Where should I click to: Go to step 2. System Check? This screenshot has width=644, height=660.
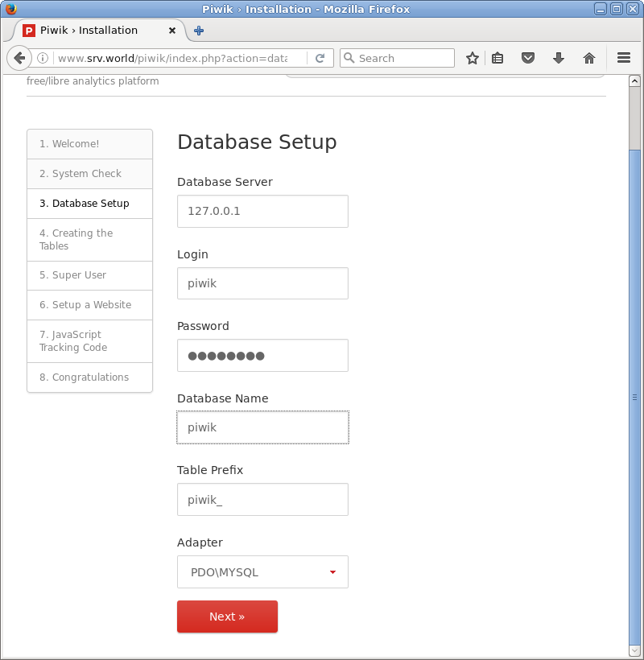point(89,174)
